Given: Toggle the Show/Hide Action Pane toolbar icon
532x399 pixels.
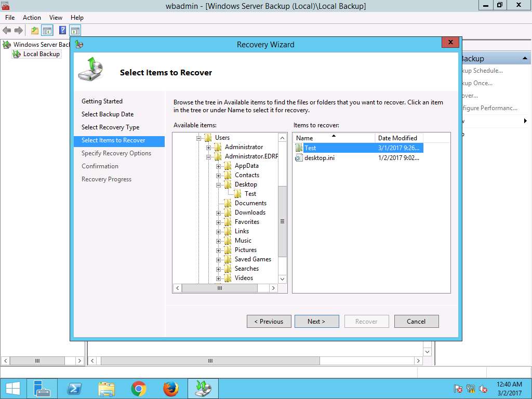Looking at the screenshot, I should tap(75, 31).
